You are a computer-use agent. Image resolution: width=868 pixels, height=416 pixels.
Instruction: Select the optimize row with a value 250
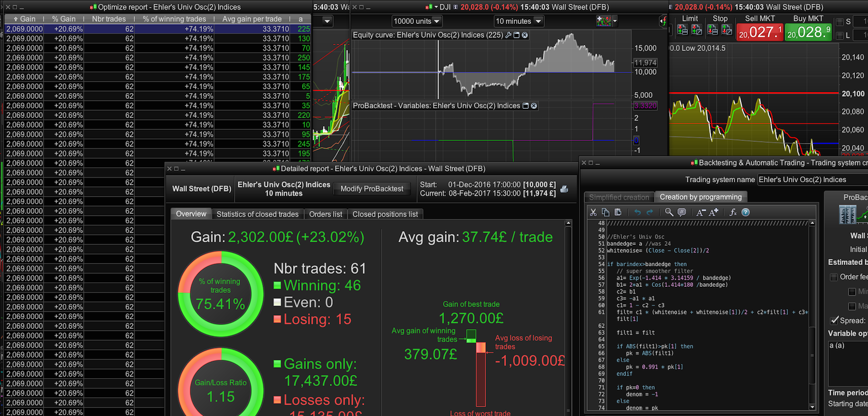click(158, 58)
